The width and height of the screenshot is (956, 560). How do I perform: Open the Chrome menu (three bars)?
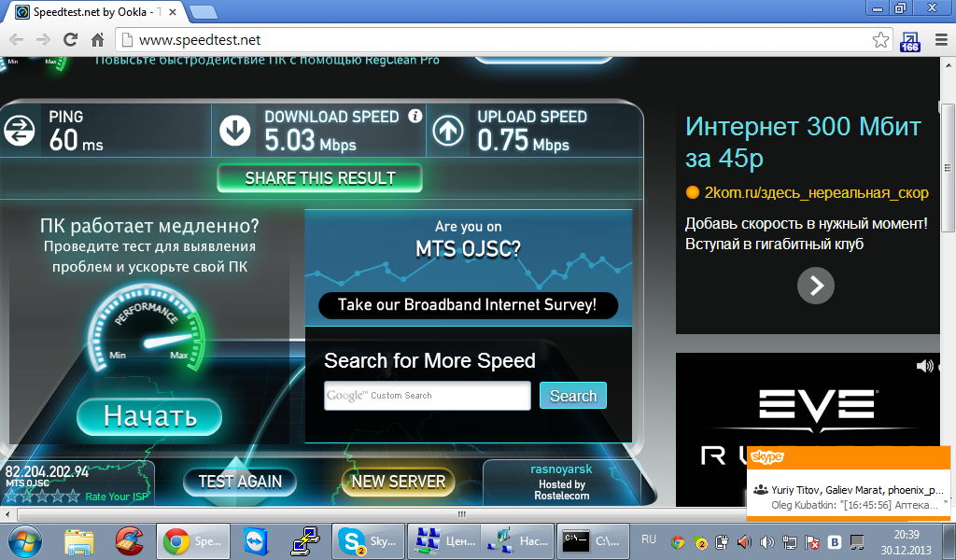click(941, 40)
